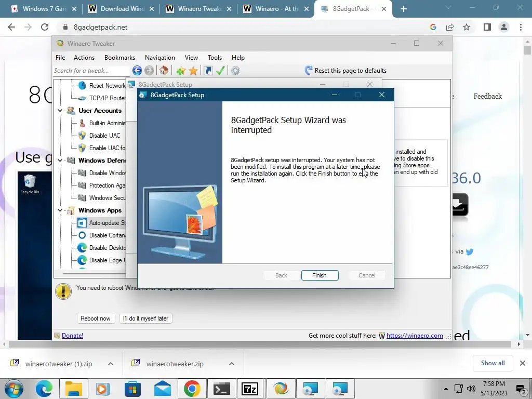532x399 pixels.
Task: Open the File menu in Winaero Tweaker
Action: [x=60, y=57]
